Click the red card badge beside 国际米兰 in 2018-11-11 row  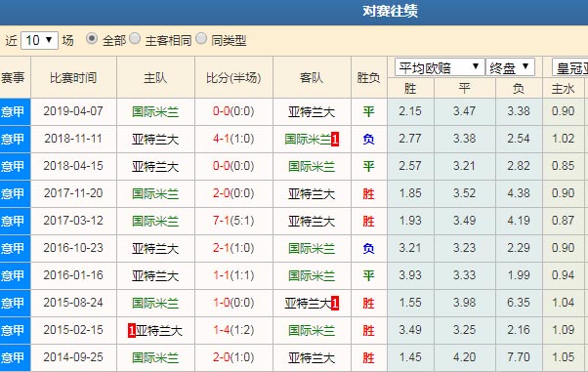[x=335, y=140]
